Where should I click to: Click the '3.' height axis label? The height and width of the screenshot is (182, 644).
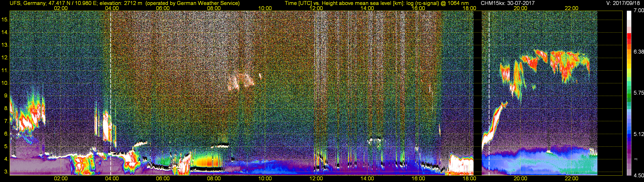coord(6,172)
